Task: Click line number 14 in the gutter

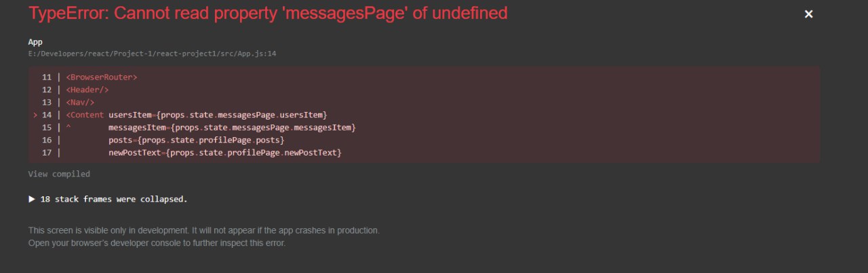Action: pyautogui.click(x=47, y=115)
